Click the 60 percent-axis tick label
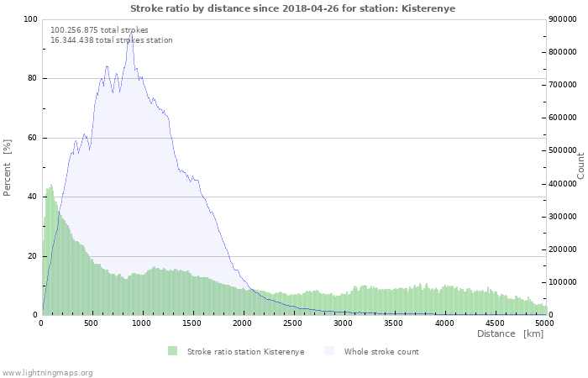588x378 pixels. 32,138
